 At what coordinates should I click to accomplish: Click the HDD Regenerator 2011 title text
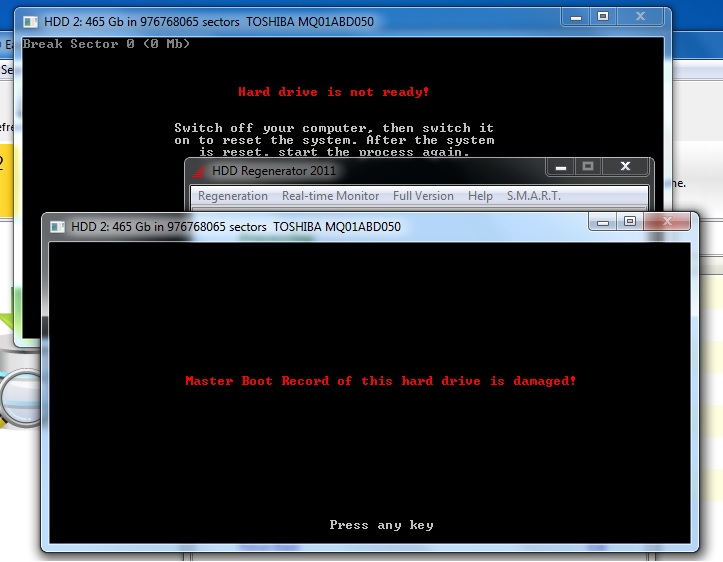[274, 171]
